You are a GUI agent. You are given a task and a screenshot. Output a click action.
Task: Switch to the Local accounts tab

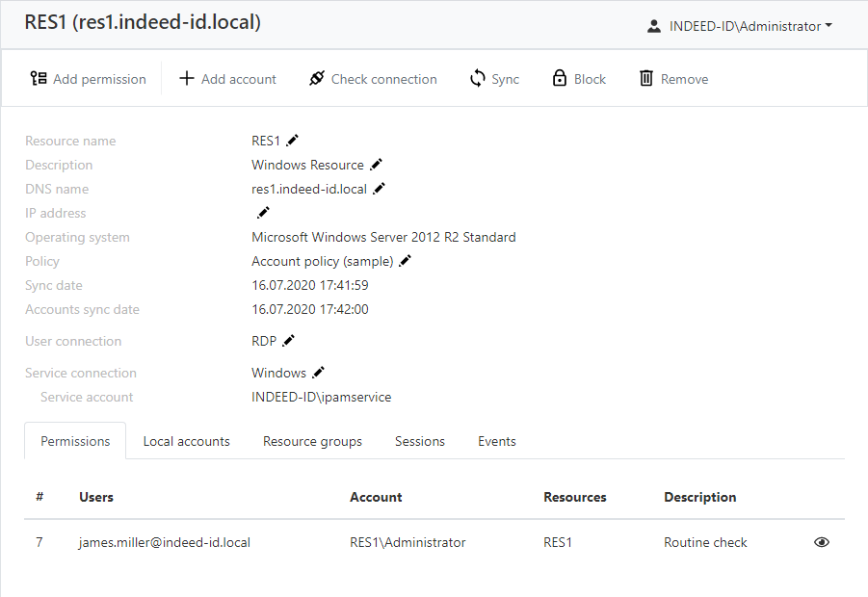pos(186,441)
